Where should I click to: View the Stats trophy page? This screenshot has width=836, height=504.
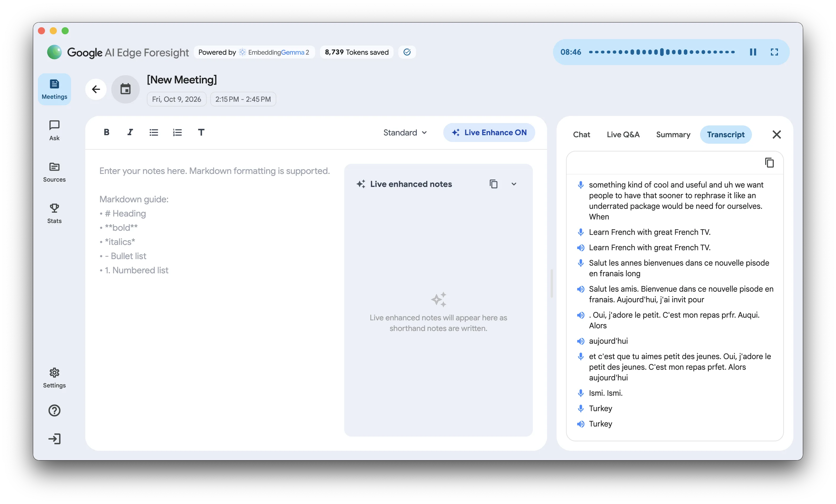point(54,213)
